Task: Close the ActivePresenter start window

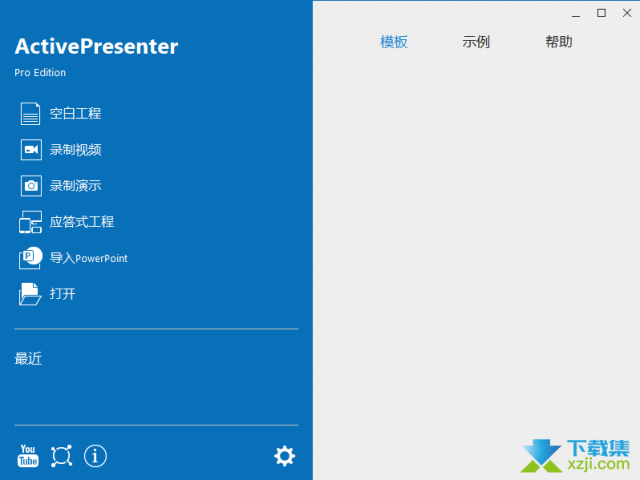Action: click(x=627, y=13)
